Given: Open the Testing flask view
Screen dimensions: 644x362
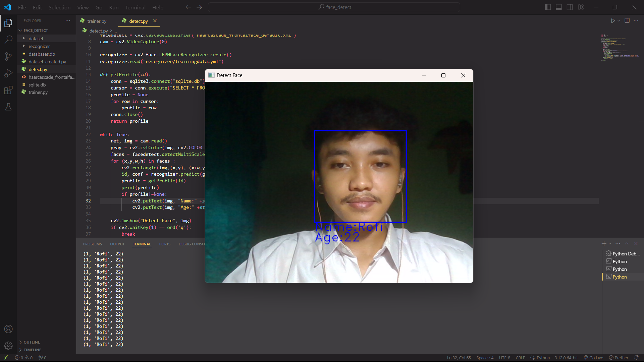Looking at the screenshot, I should (x=8, y=107).
